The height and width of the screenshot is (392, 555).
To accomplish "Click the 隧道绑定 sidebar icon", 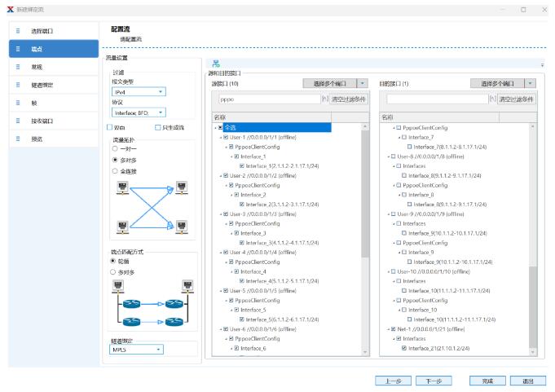I will (17, 85).
